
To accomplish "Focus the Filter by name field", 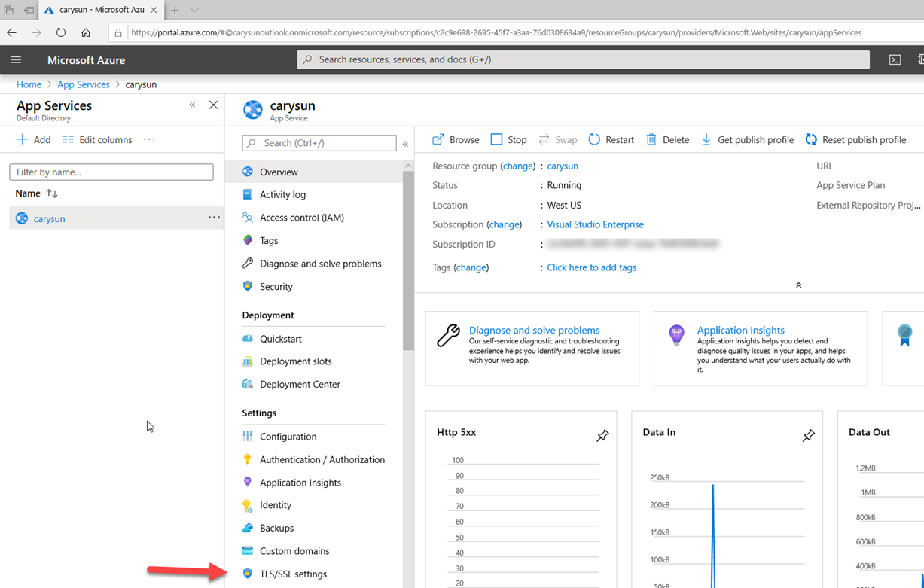I will pyautogui.click(x=111, y=172).
